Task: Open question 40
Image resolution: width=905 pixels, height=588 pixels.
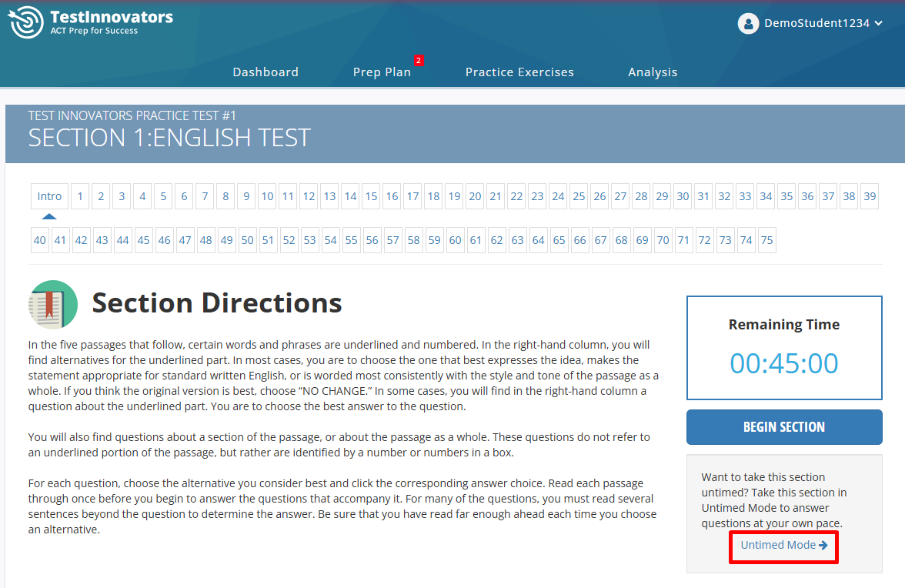Action: 39,240
